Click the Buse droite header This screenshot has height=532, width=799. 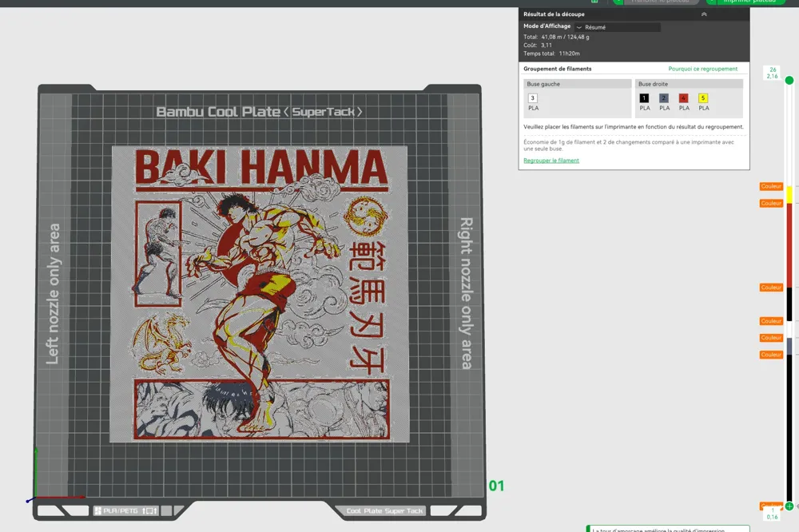(689, 84)
